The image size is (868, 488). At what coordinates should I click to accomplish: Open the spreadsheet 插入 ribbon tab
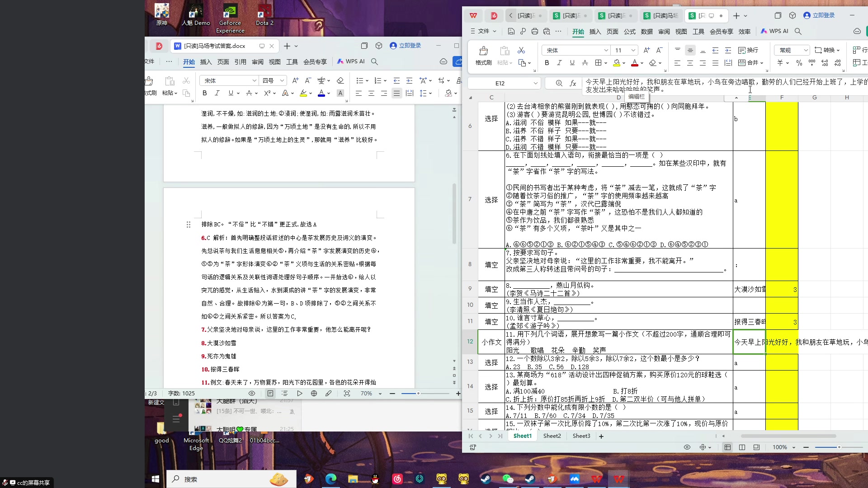pyautogui.click(x=595, y=31)
